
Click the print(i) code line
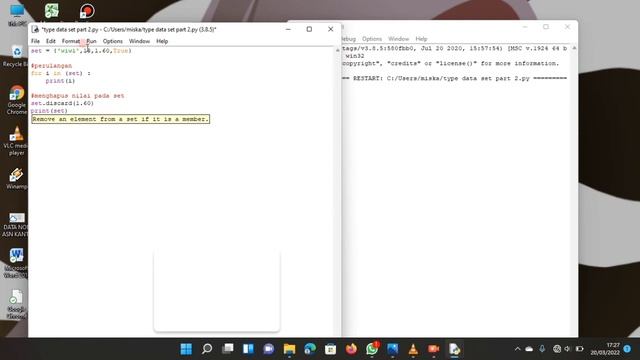[60, 81]
